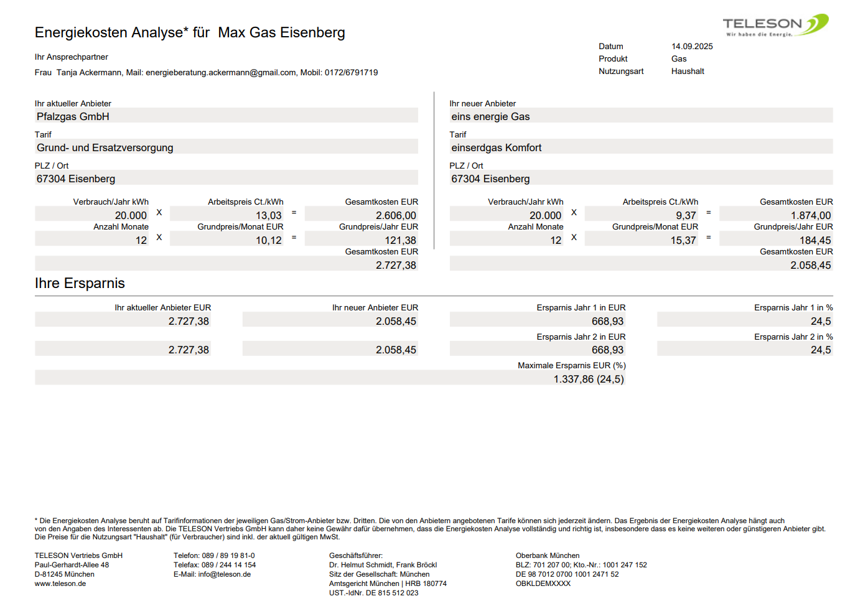Select the 2.606,00 Gesamtkosten value
Screen dimensions: 868x614
[396, 215]
